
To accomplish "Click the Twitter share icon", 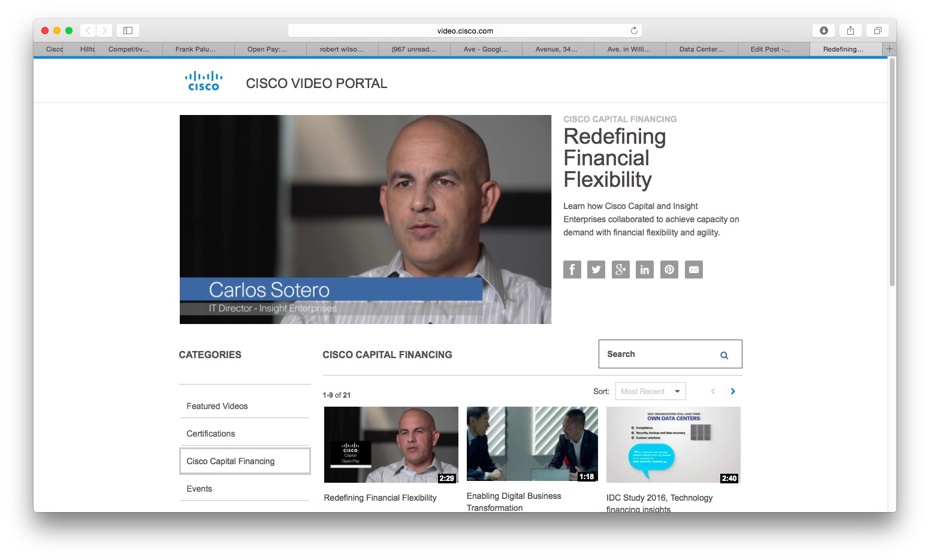I will pyautogui.click(x=596, y=270).
